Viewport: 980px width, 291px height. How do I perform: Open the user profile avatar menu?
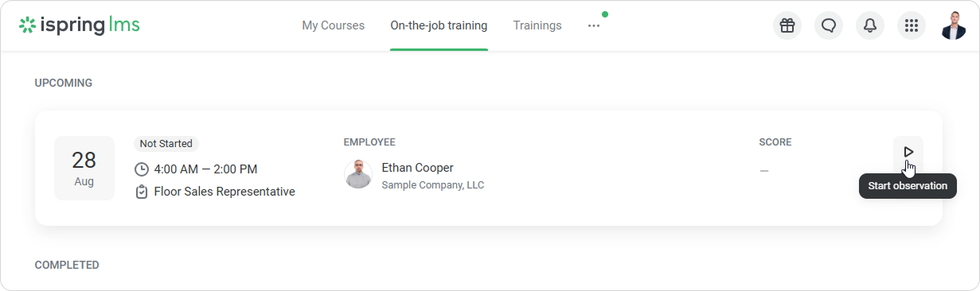(x=953, y=25)
